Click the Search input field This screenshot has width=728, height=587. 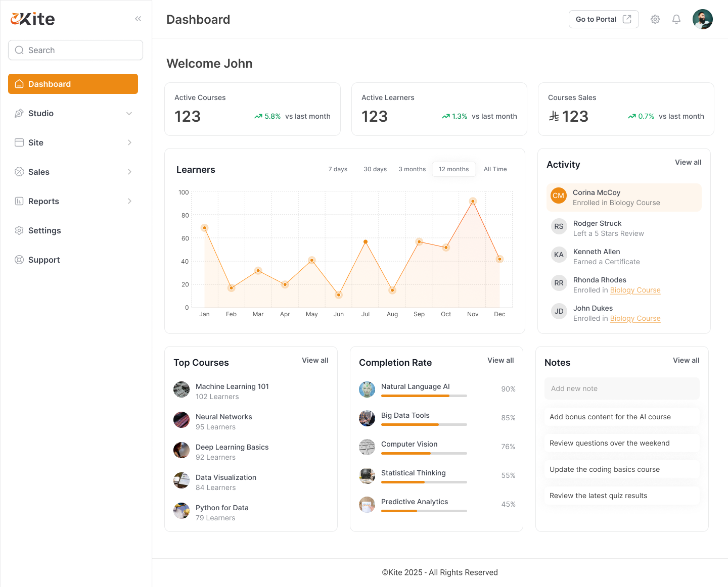coord(76,50)
